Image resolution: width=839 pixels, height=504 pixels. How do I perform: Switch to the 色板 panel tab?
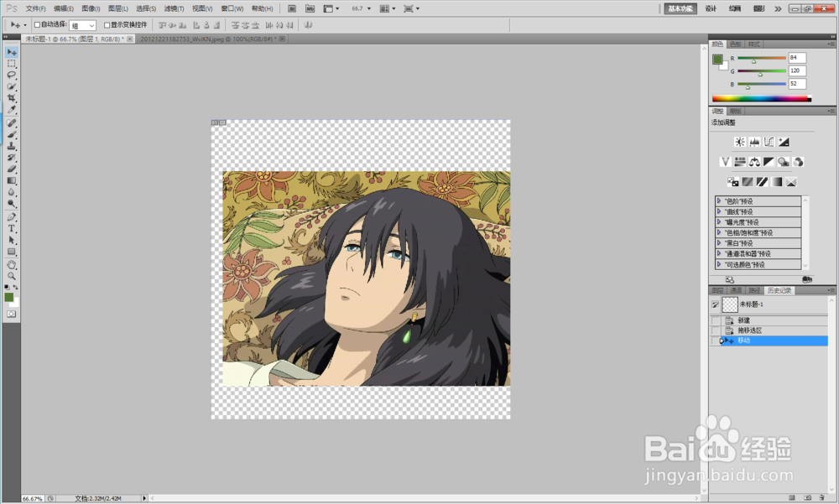736,44
